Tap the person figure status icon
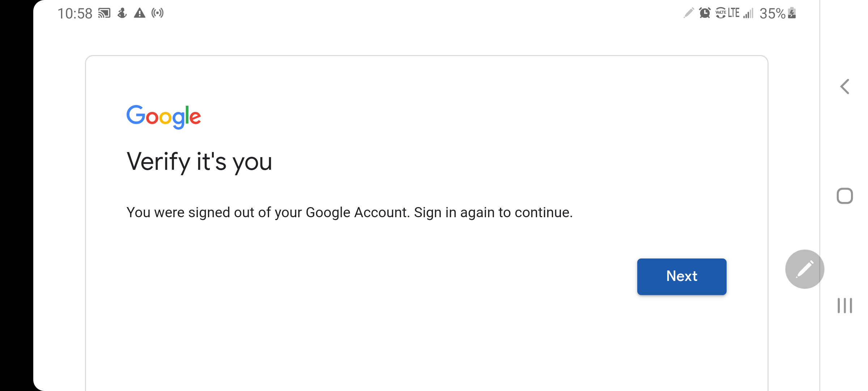868x391 pixels. (x=122, y=13)
